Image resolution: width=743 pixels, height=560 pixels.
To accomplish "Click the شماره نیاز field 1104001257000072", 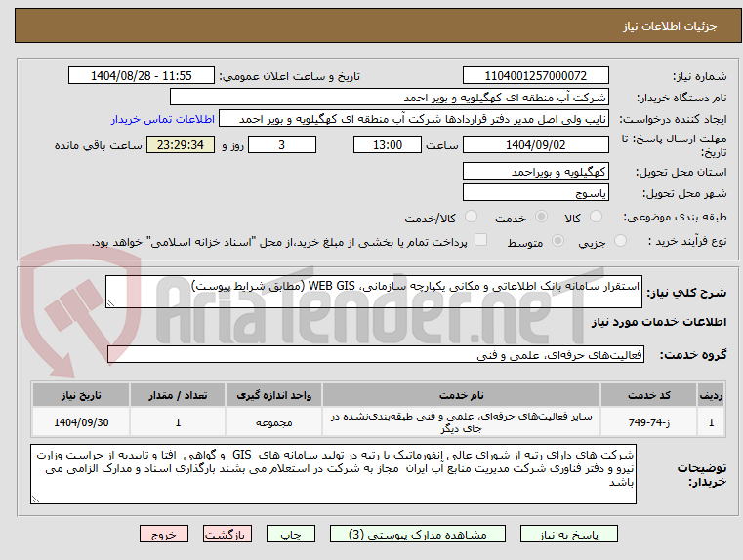I will coord(535,75).
